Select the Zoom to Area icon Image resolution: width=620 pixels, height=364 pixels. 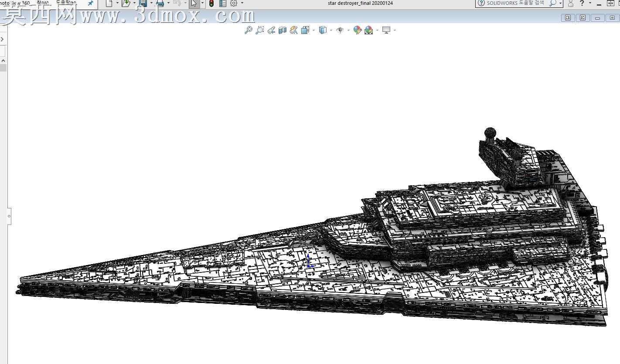[x=260, y=30]
